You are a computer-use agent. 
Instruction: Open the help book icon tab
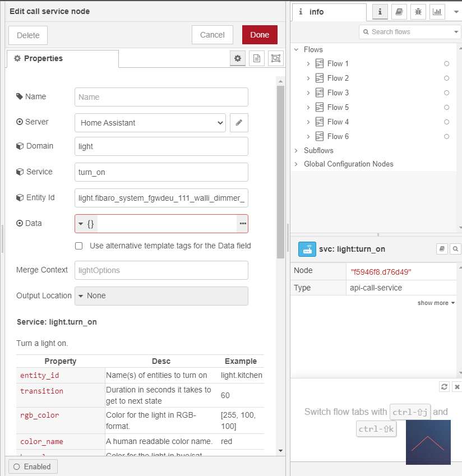pyautogui.click(x=399, y=11)
